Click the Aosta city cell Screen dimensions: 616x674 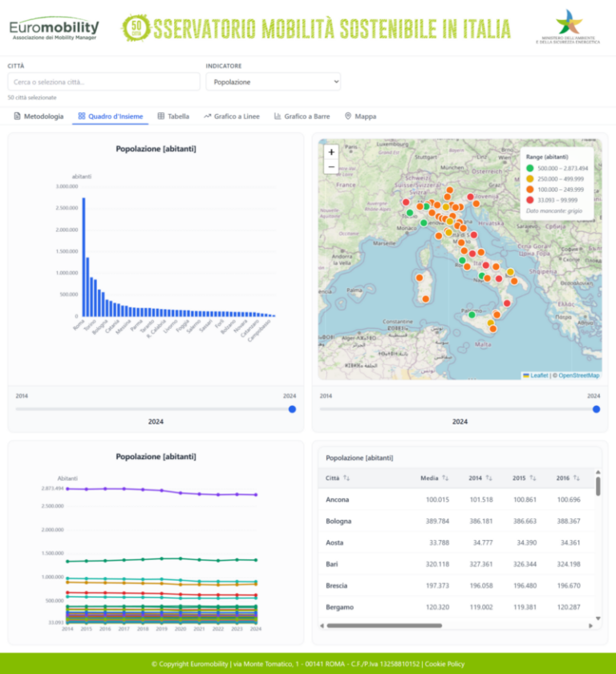(334, 542)
